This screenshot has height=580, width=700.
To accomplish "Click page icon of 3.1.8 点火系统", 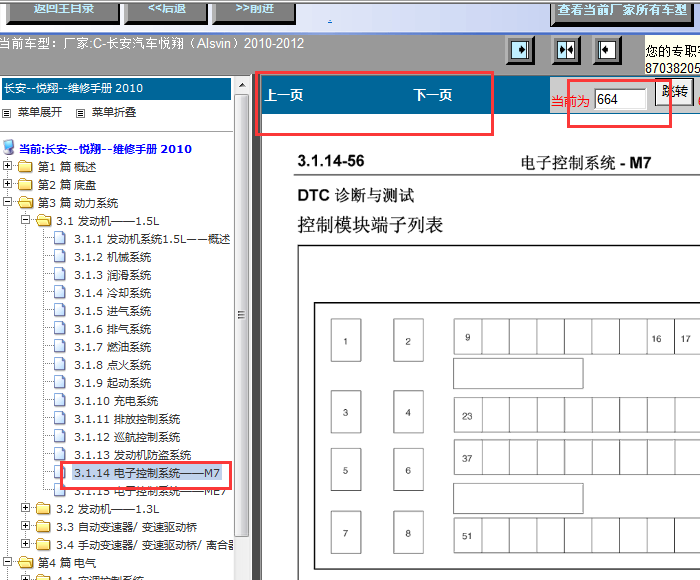I will point(60,363).
